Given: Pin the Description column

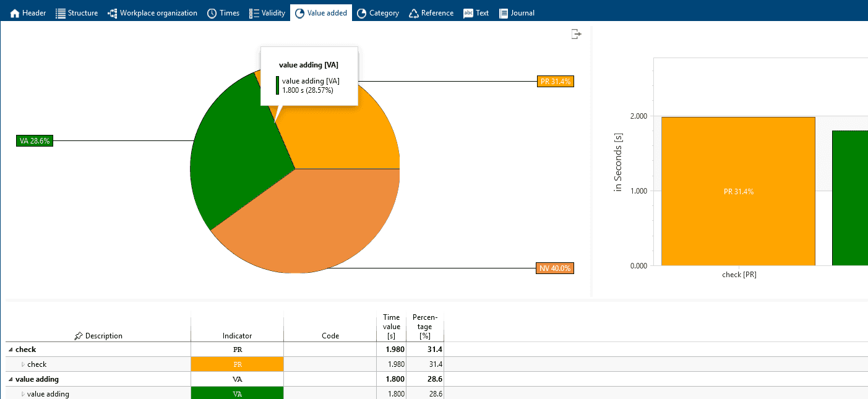Looking at the screenshot, I should click(x=78, y=336).
